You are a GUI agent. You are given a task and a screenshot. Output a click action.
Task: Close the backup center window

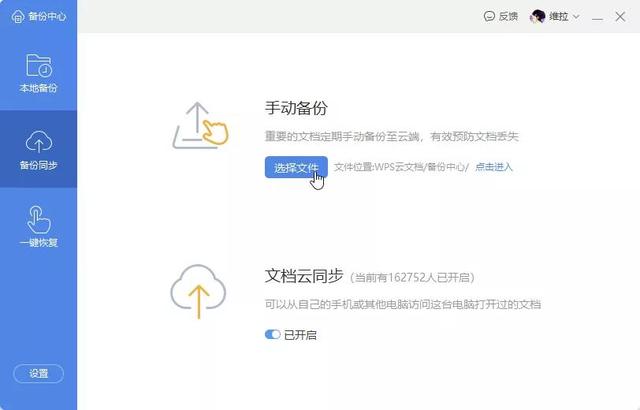[620, 17]
